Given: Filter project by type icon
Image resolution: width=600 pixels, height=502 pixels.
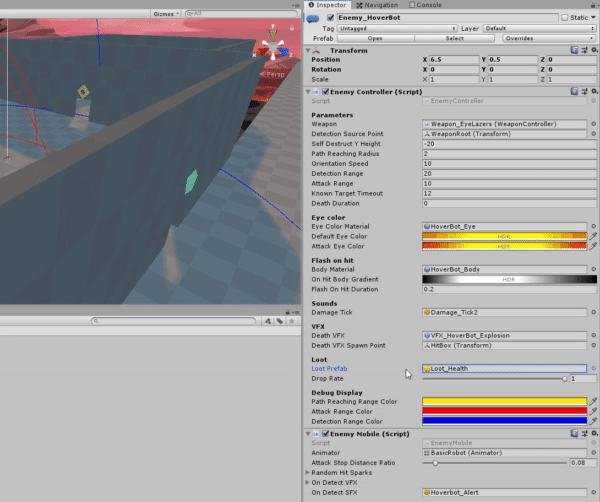Looking at the screenshot, I should coord(268,321).
